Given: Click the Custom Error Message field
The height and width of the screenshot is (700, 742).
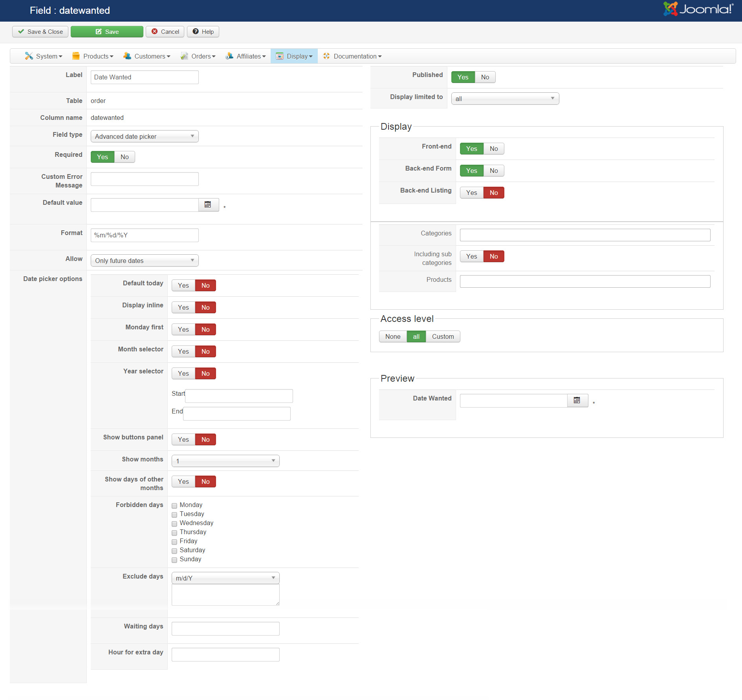Looking at the screenshot, I should [145, 179].
